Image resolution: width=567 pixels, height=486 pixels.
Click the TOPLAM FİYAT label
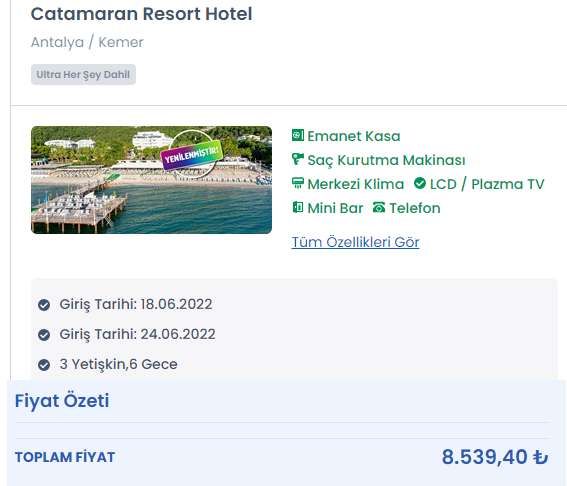pyautogui.click(x=65, y=457)
